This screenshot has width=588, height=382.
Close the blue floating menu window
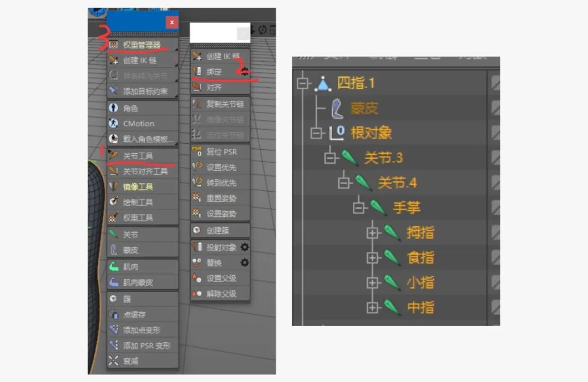171,22
